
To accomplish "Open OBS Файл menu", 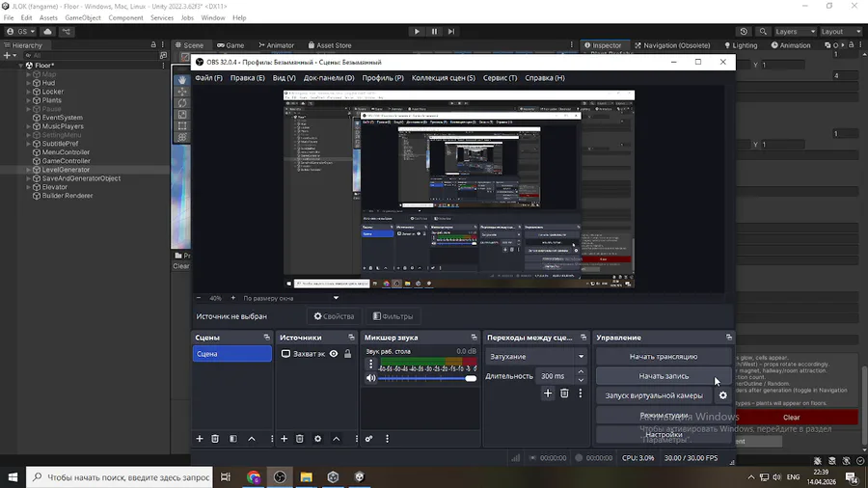I will [x=208, y=78].
